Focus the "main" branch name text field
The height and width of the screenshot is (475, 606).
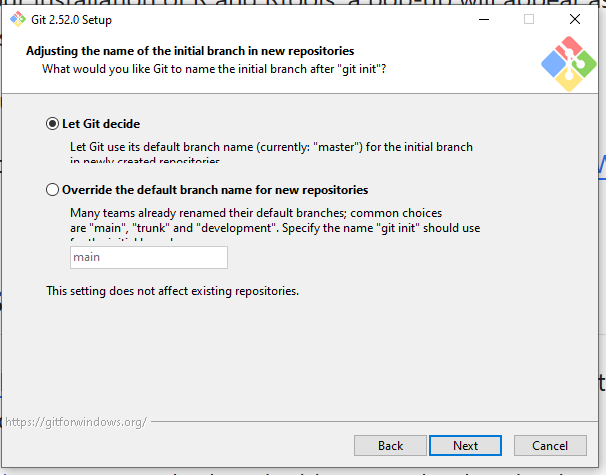coord(148,257)
